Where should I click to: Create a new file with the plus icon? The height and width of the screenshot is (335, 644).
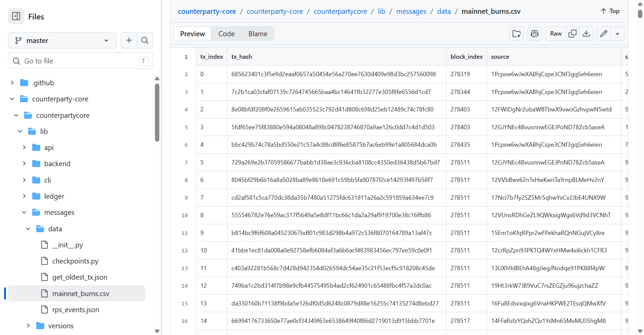129,40
